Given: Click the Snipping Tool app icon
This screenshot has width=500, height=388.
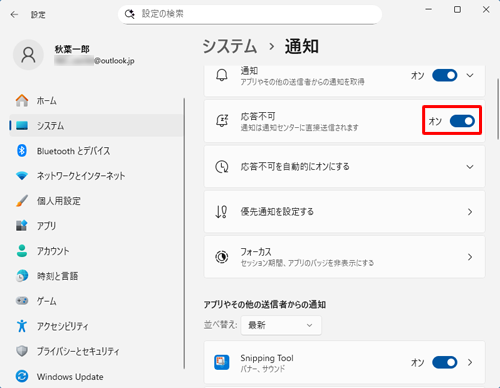Looking at the screenshot, I should coord(222,362).
